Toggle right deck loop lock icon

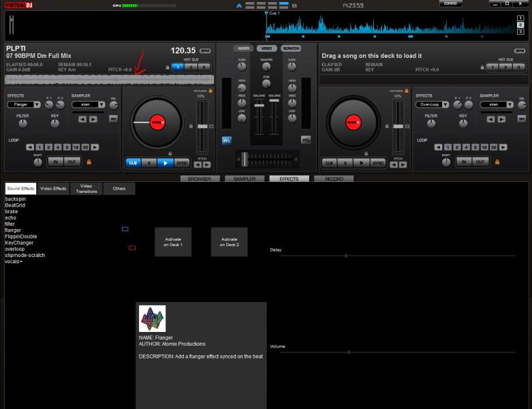497,162
